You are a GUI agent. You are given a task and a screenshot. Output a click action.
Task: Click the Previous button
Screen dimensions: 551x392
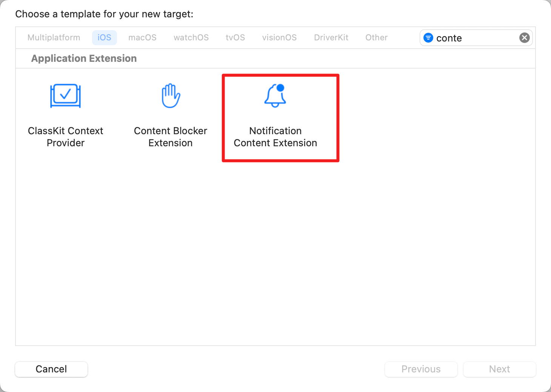click(x=421, y=369)
